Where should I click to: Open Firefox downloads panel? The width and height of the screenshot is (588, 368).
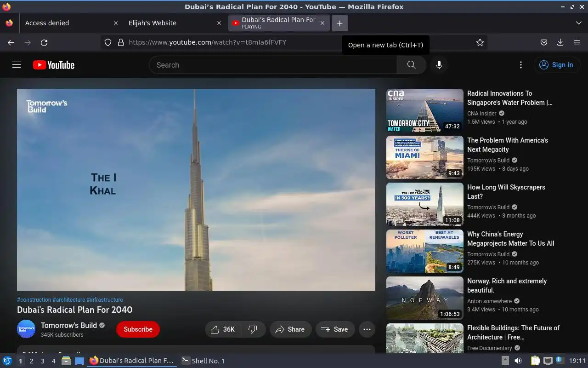pyautogui.click(x=560, y=42)
